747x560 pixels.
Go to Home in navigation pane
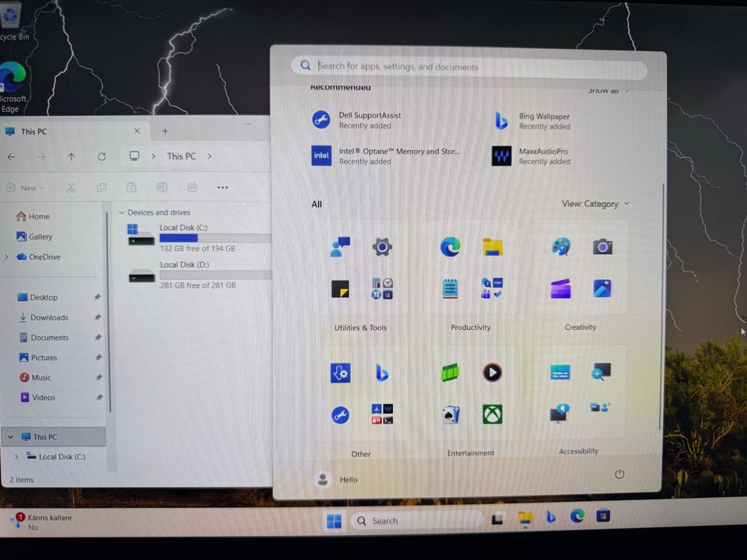coord(33,216)
